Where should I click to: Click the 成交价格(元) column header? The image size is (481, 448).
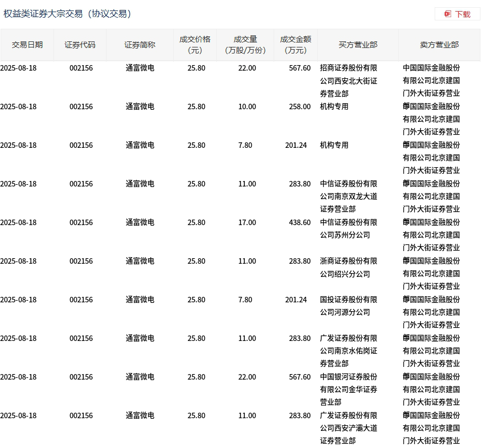(195, 45)
